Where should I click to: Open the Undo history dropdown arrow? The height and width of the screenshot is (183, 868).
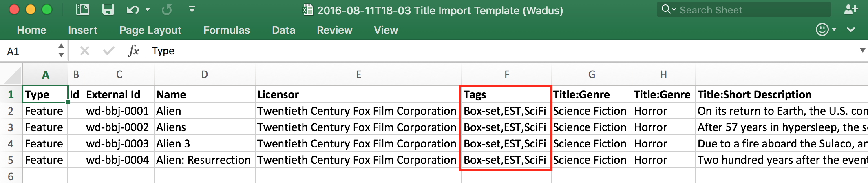click(x=148, y=10)
